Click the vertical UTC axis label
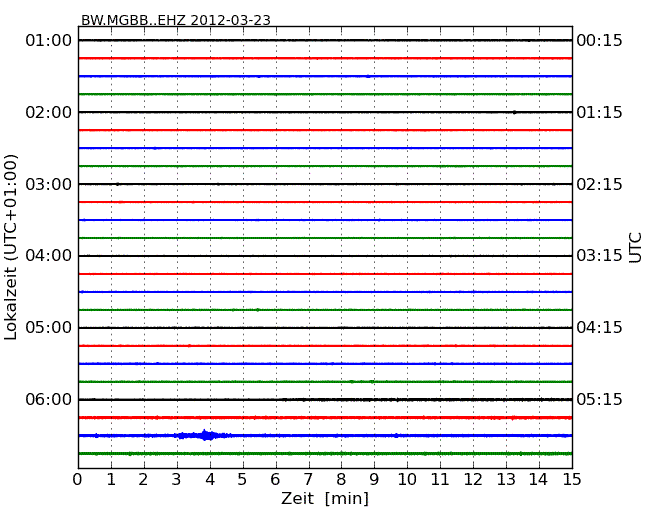This screenshot has height=520, width=650. [635, 248]
